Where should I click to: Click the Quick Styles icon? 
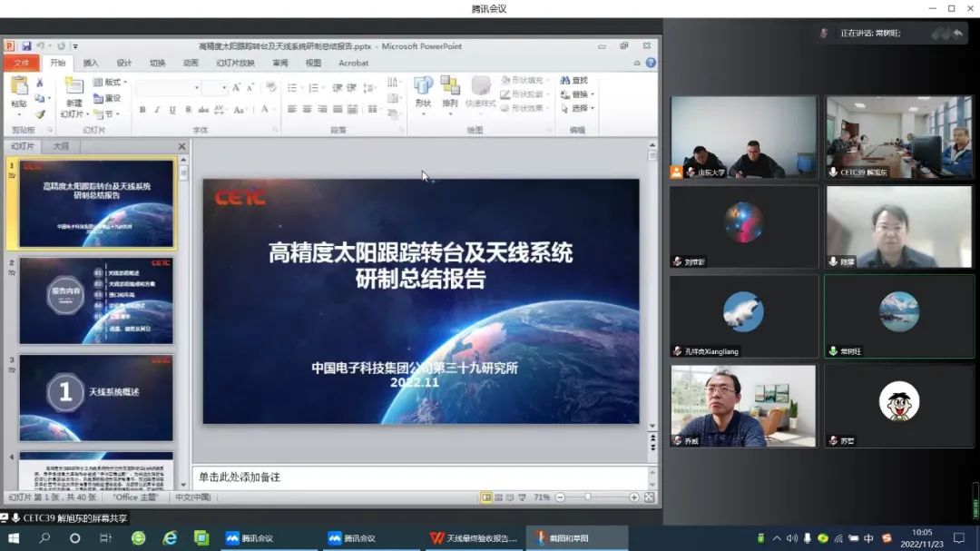tap(481, 86)
